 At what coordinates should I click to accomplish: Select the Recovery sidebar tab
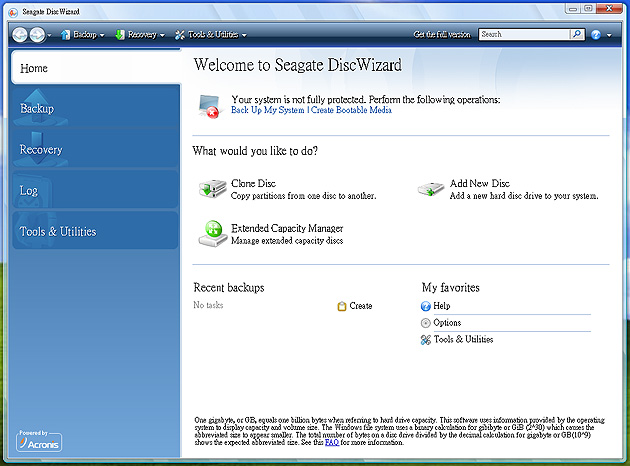click(96, 149)
